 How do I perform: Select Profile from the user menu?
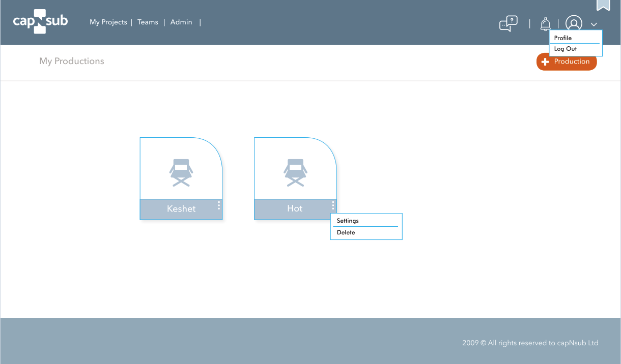point(563,38)
